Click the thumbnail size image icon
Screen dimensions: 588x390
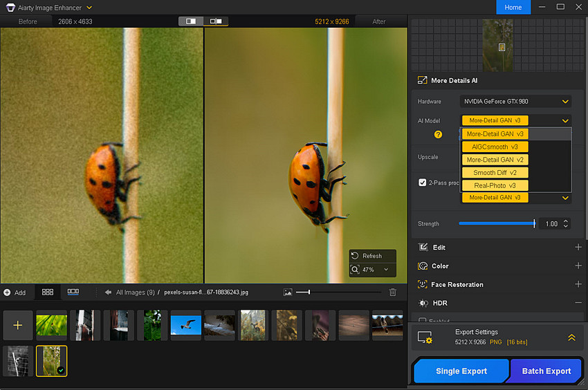coord(288,292)
